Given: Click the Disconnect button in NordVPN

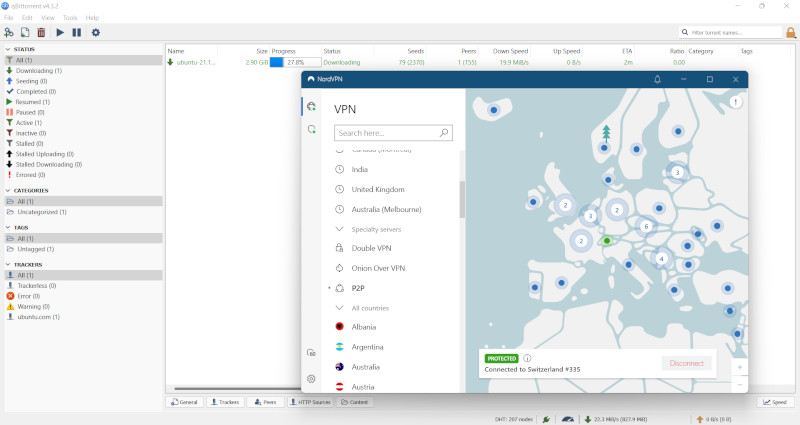Looking at the screenshot, I should pos(686,363).
